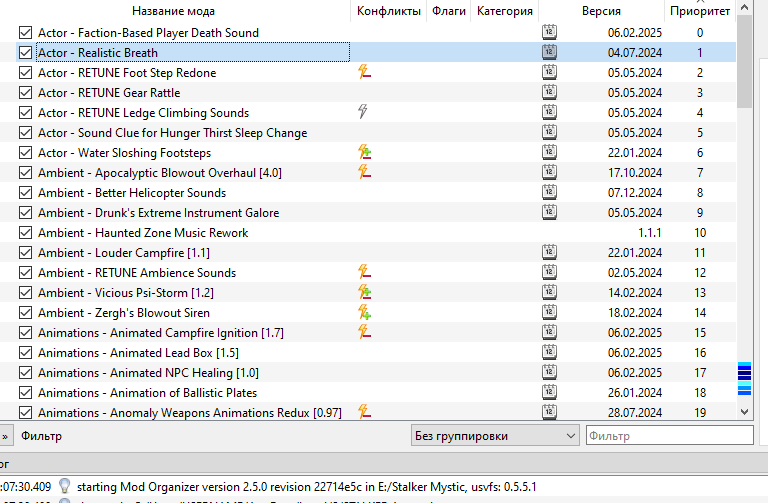Screen dimensions: 768x503
Task: Click calendar icon in Vicious Psi-Storm row
Action: click(549, 292)
